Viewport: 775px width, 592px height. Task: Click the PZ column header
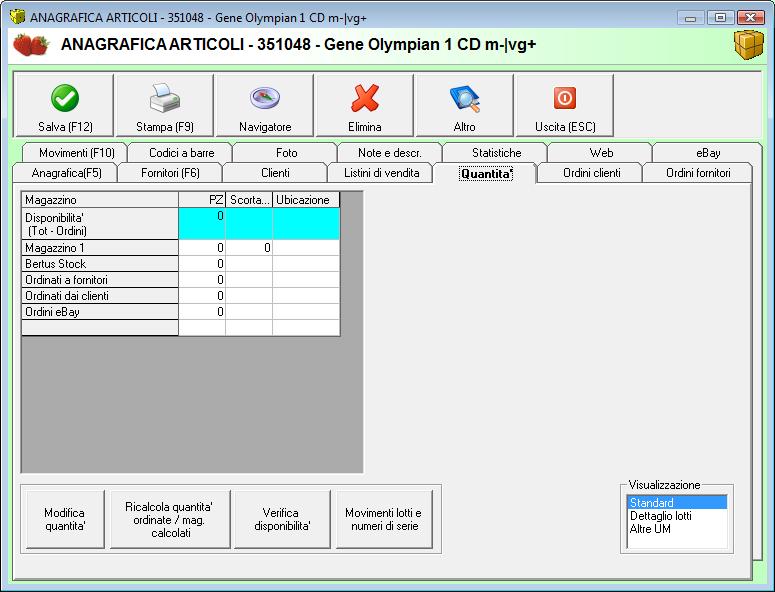202,200
